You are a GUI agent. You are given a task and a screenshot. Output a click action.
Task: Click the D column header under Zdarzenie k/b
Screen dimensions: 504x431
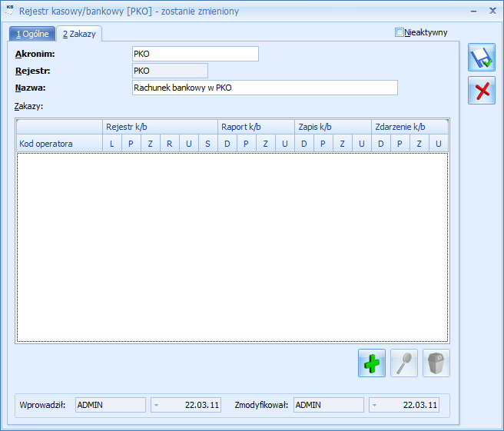click(x=381, y=144)
